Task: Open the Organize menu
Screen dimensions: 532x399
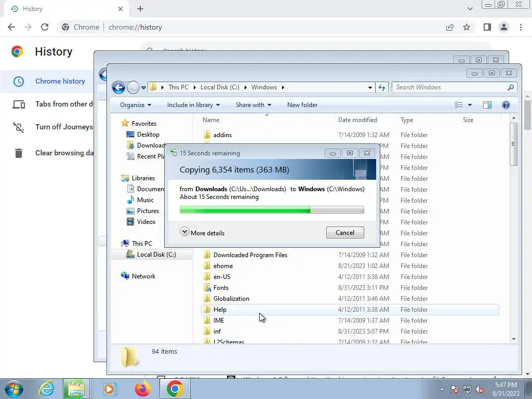Action: tap(136, 105)
